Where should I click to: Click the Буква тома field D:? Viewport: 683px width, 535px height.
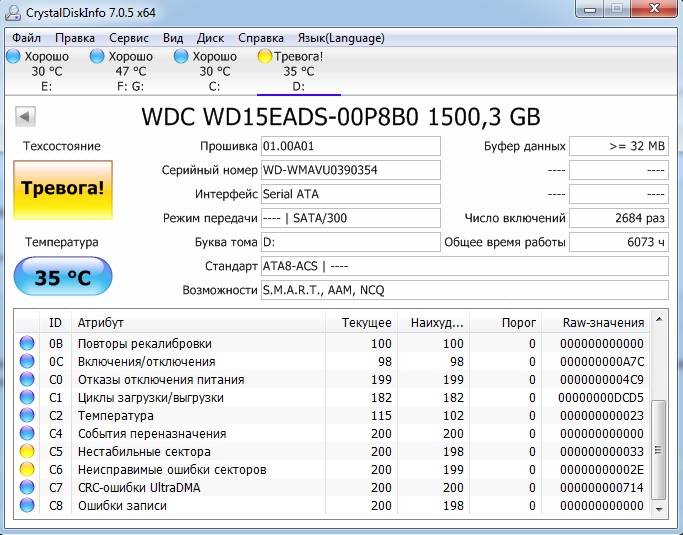coord(351,242)
